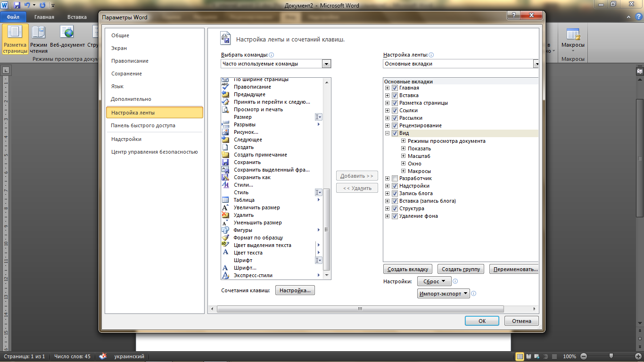644x362 pixels.
Task: Open the Файл ribbon tab
Action: pos(13,17)
